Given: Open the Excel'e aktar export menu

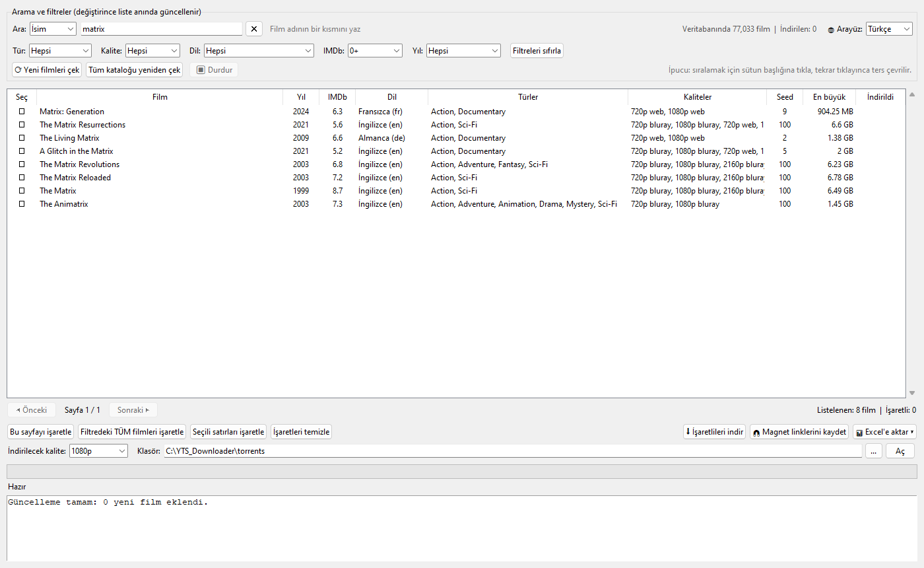Looking at the screenshot, I should [884, 432].
